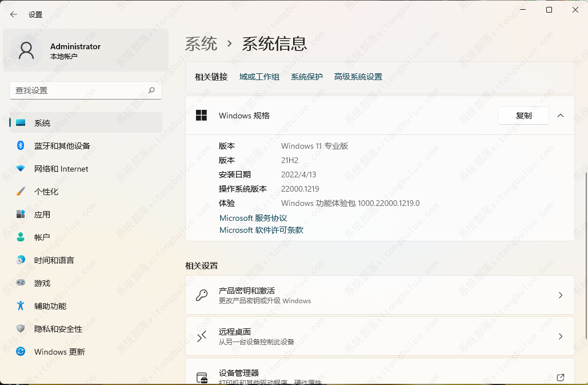Click the search magnifier icon
The width and height of the screenshot is (588, 385).
(151, 90)
